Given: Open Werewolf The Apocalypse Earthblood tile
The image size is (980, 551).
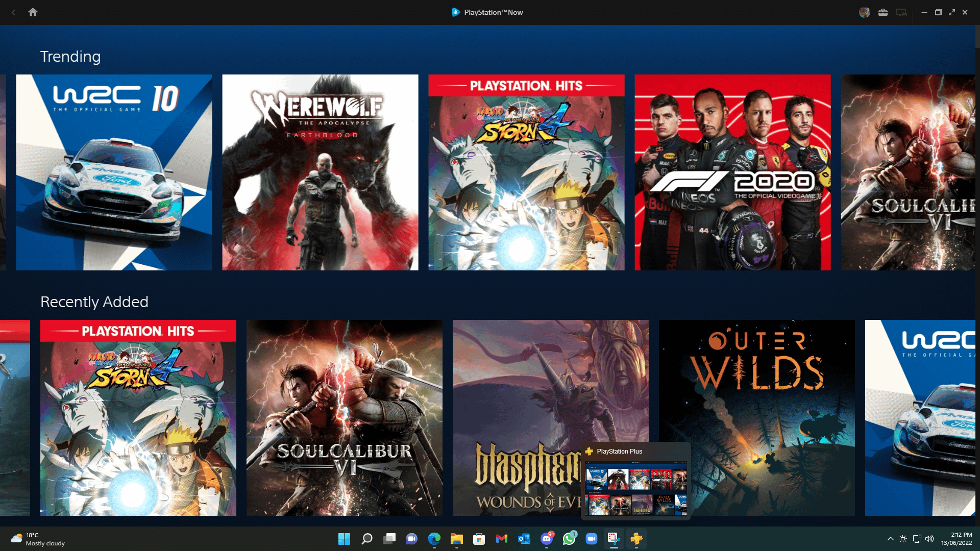Looking at the screenshot, I should 320,172.
